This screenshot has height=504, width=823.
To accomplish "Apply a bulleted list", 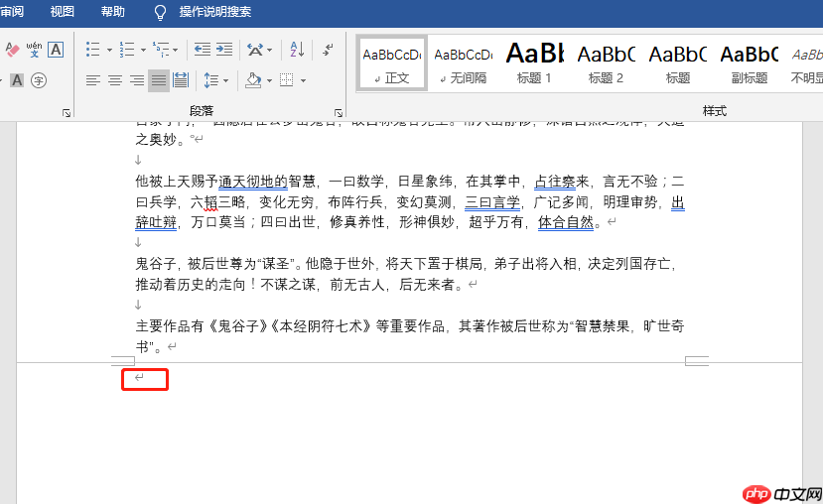I will coord(93,50).
